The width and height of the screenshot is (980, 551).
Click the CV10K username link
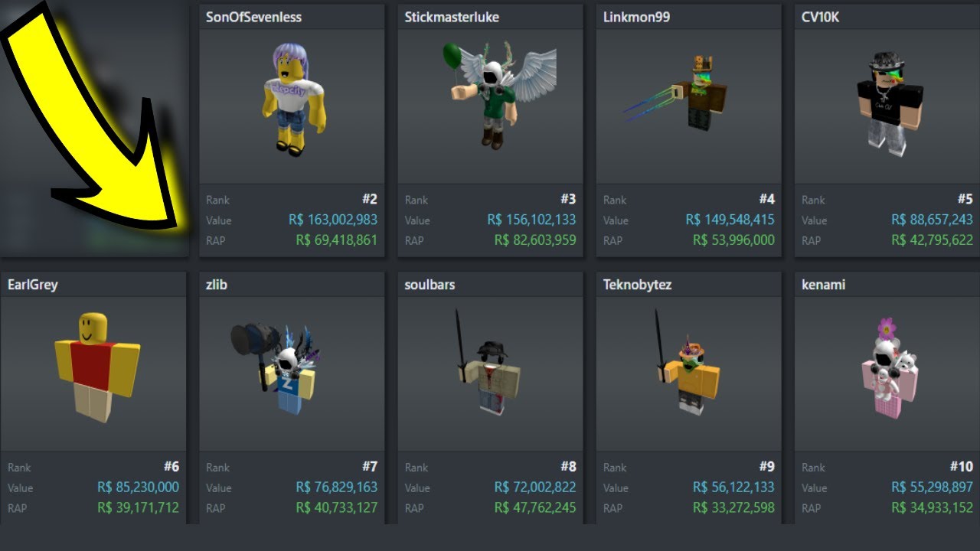tap(820, 17)
